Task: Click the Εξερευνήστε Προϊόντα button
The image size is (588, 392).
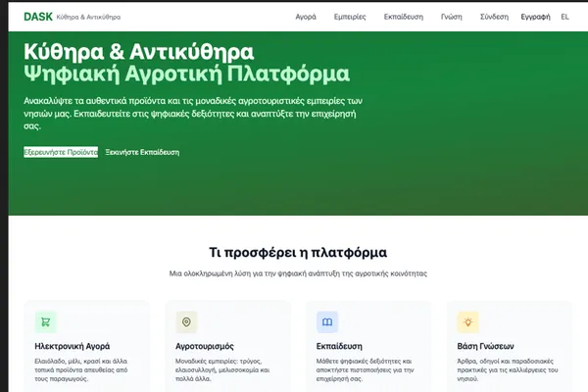Action: click(61, 152)
